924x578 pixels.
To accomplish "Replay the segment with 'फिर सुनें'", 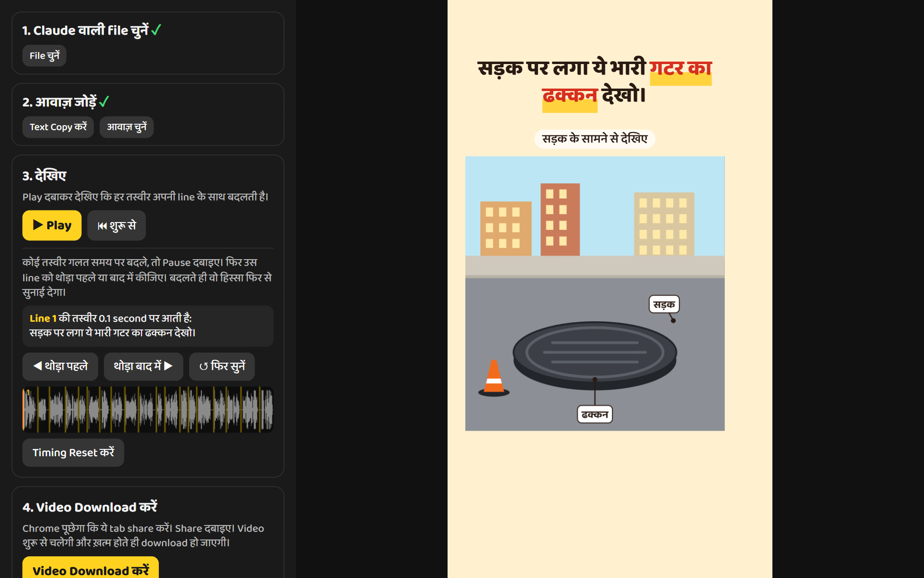I will 222,367.
